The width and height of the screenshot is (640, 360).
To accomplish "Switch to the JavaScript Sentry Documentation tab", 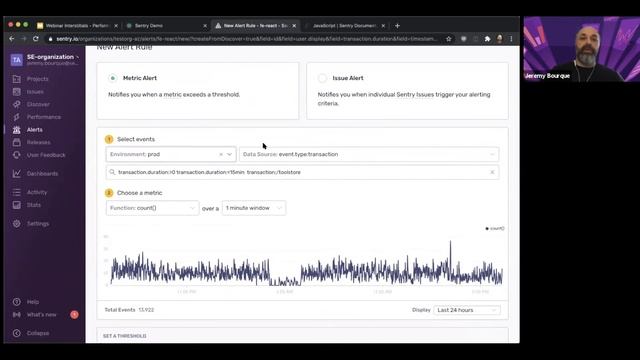I will 344,26.
